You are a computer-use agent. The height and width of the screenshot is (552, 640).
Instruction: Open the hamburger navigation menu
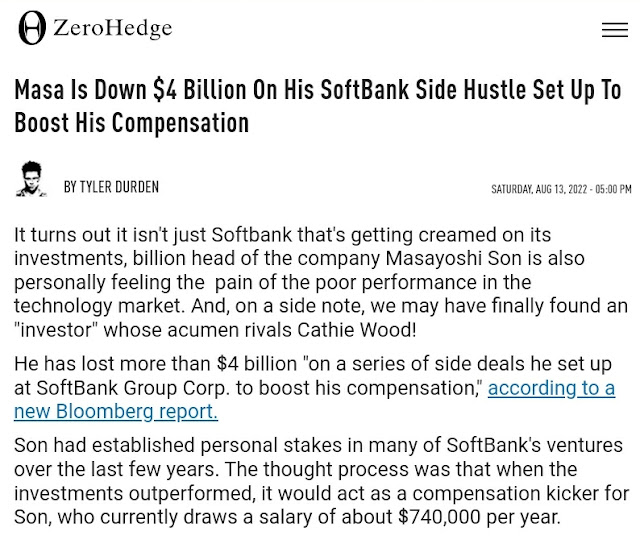(615, 30)
